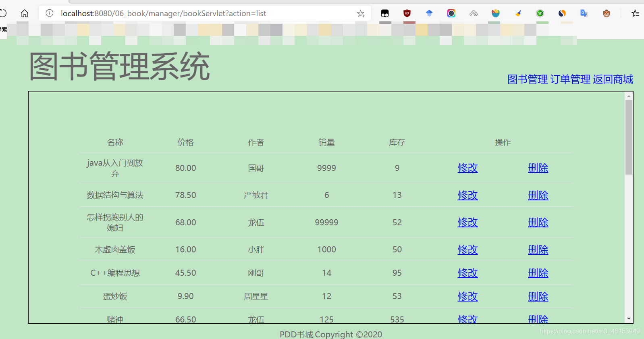Edit the 蛋炒饭 entry

coord(467,297)
